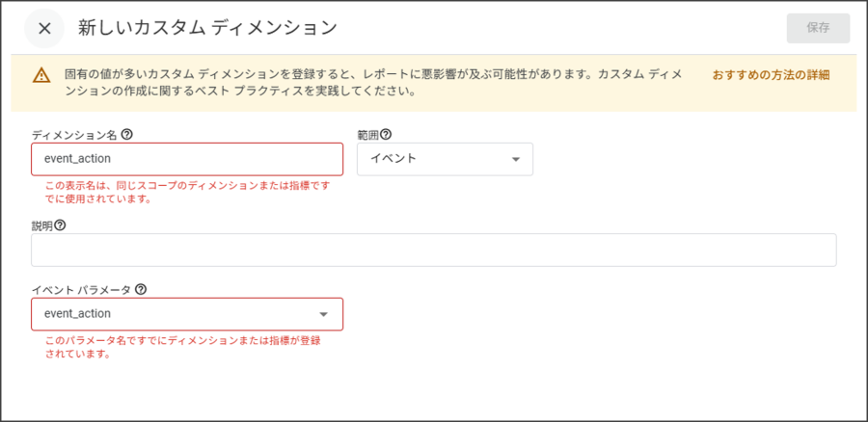The height and width of the screenshot is (422, 868).
Task: Open the イベント パラメータ event_action dropdown
Action: (x=187, y=314)
